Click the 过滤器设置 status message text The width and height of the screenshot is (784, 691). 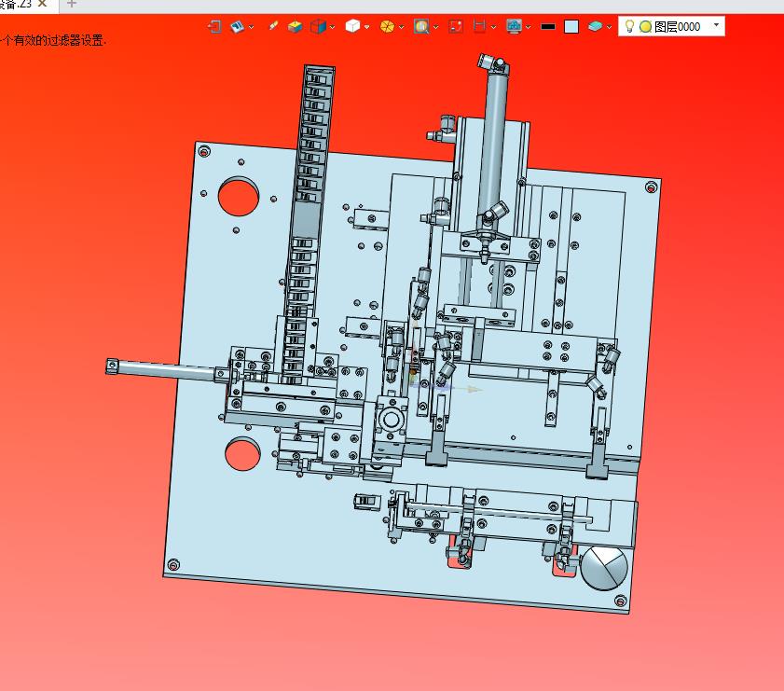[52, 40]
